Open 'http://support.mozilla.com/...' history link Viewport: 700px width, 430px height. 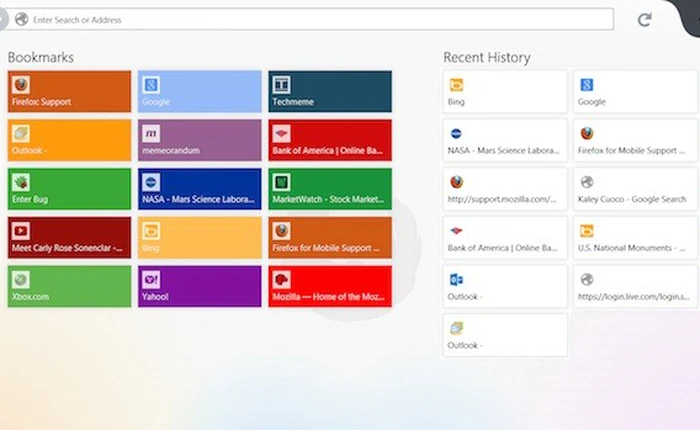point(502,199)
